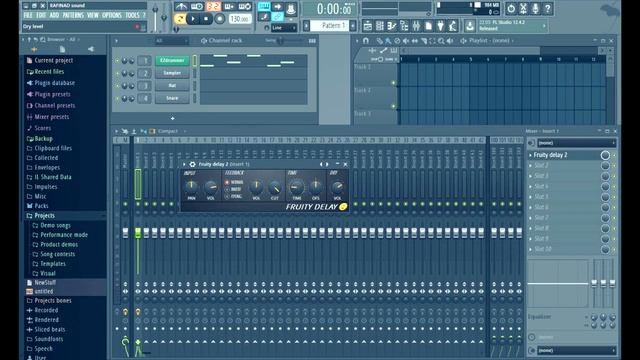Screen dimensions: 640x360
Task: Open the Playlist view icon
Action: [367, 26]
